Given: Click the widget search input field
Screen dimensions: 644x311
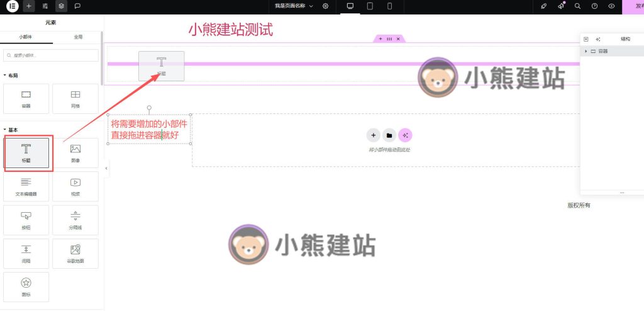Looking at the screenshot, I should click(x=52, y=55).
